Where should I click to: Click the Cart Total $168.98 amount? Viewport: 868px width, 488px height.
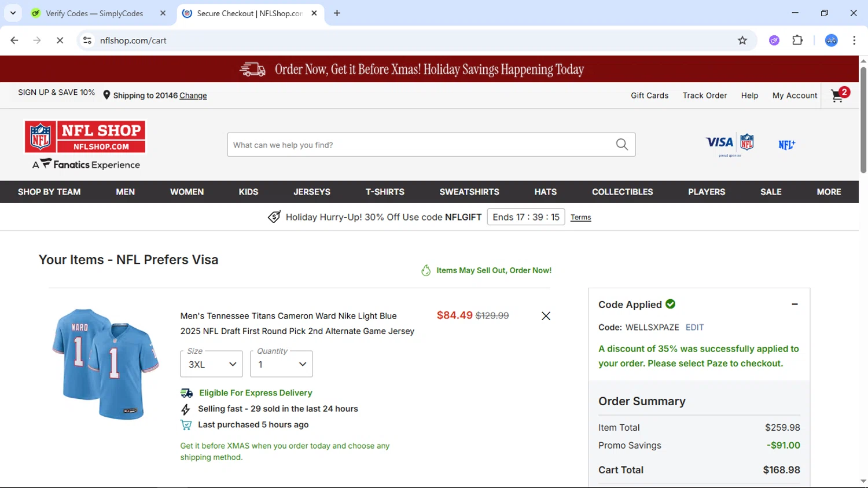781,470
